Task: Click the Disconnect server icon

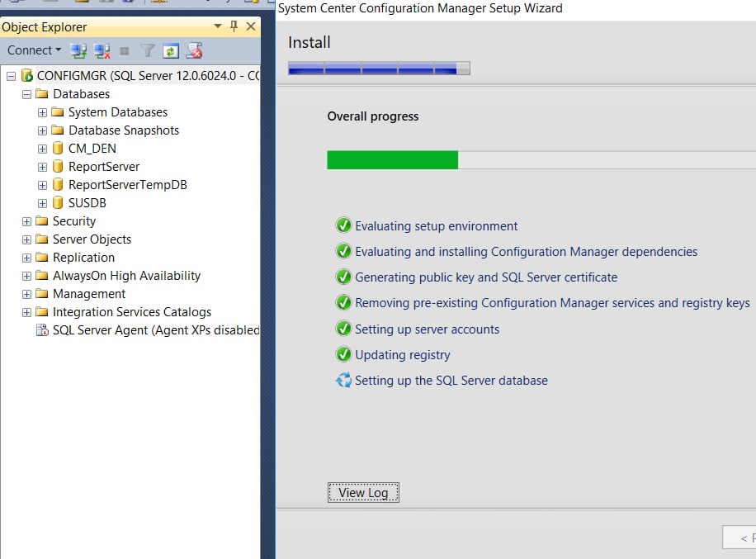Action: click(102, 50)
